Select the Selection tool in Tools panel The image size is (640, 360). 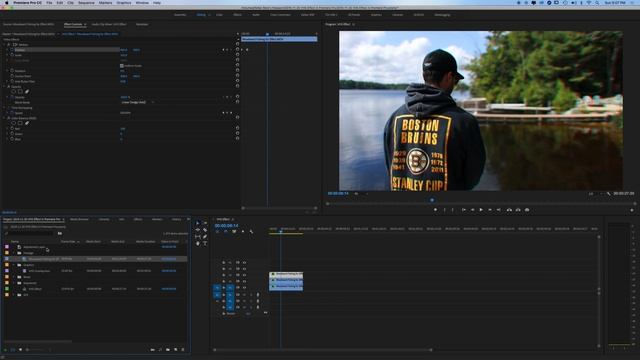point(198,223)
